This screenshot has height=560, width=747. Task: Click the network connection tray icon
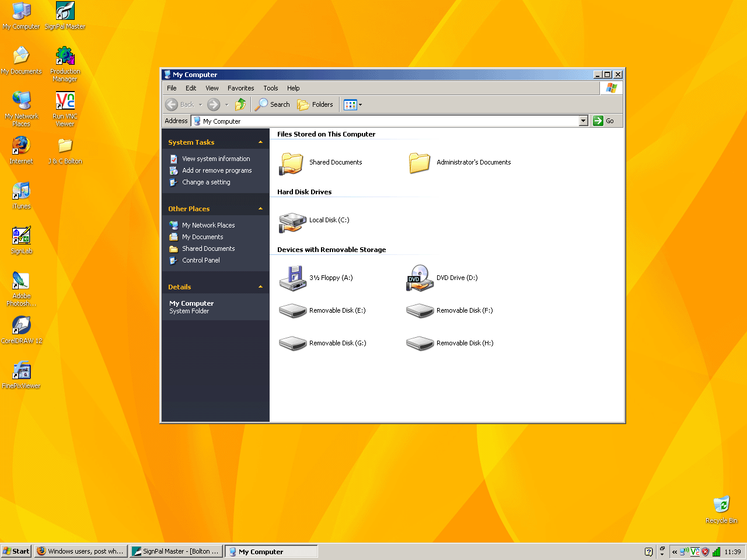(x=685, y=552)
